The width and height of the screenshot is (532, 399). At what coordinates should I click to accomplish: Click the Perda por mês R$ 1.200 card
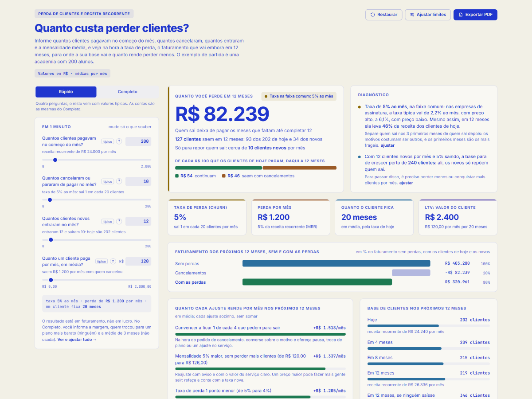coord(291,217)
